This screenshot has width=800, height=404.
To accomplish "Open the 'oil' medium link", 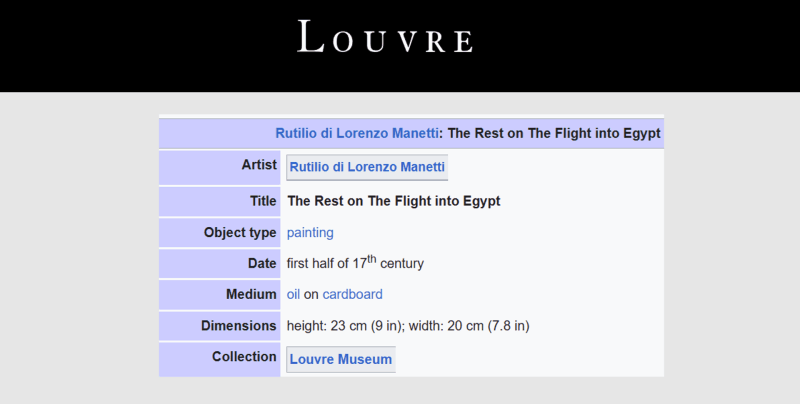I will click(x=293, y=294).
